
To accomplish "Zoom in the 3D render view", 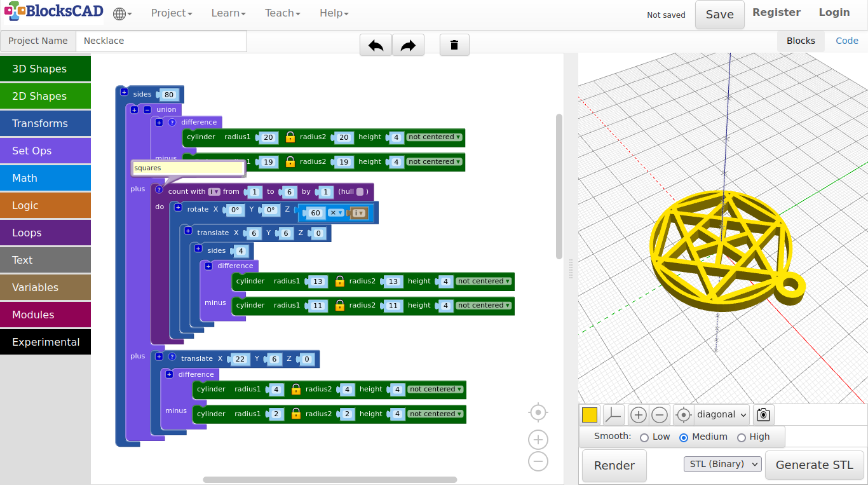I will click(638, 415).
